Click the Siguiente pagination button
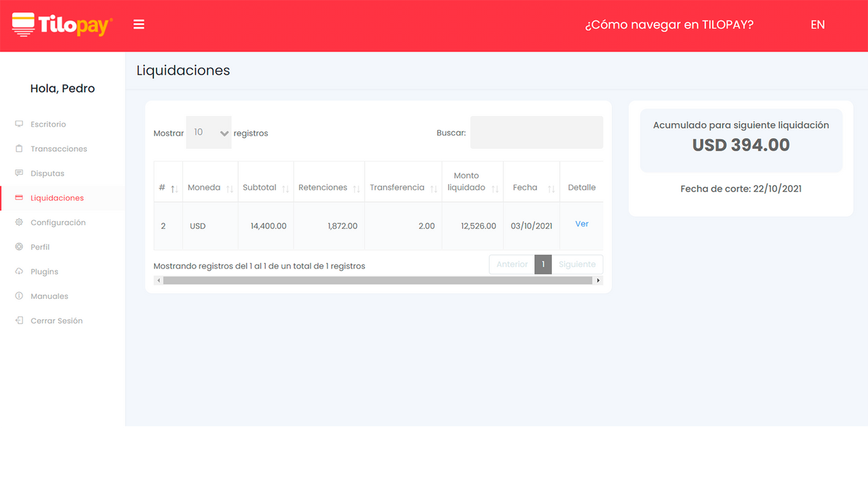Viewport: 868px width, 488px height. tap(577, 264)
